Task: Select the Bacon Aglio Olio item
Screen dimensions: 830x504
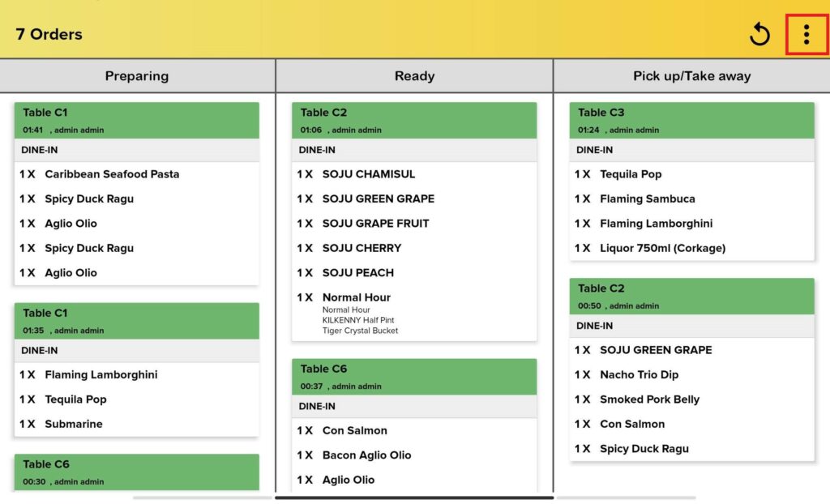Action: 367,455
